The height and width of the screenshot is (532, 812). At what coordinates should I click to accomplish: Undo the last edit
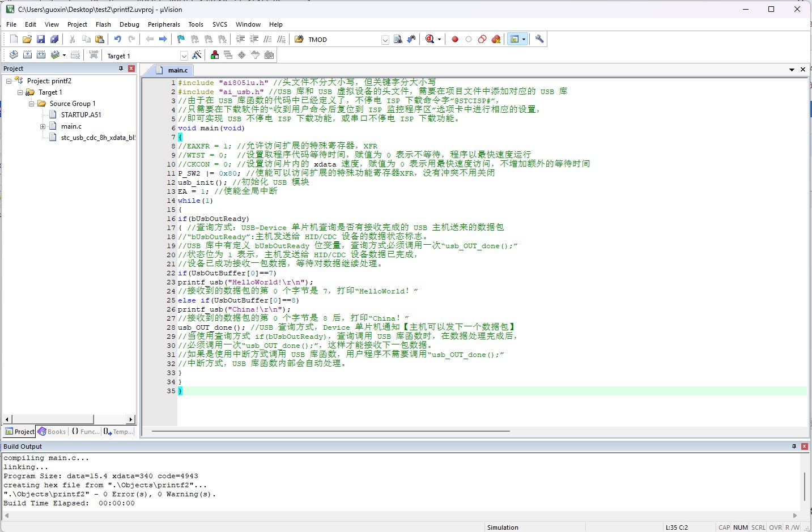click(117, 39)
